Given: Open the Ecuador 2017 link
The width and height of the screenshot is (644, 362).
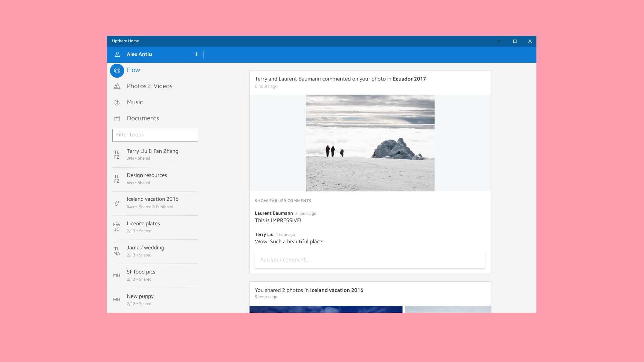Looking at the screenshot, I should click(x=409, y=79).
